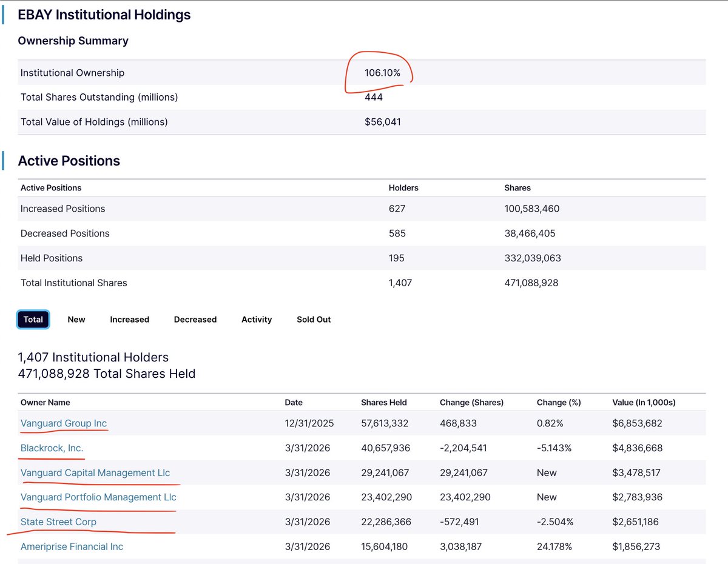The image size is (728, 564).
Task: Select the Total tab
Action: [x=33, y=320]
